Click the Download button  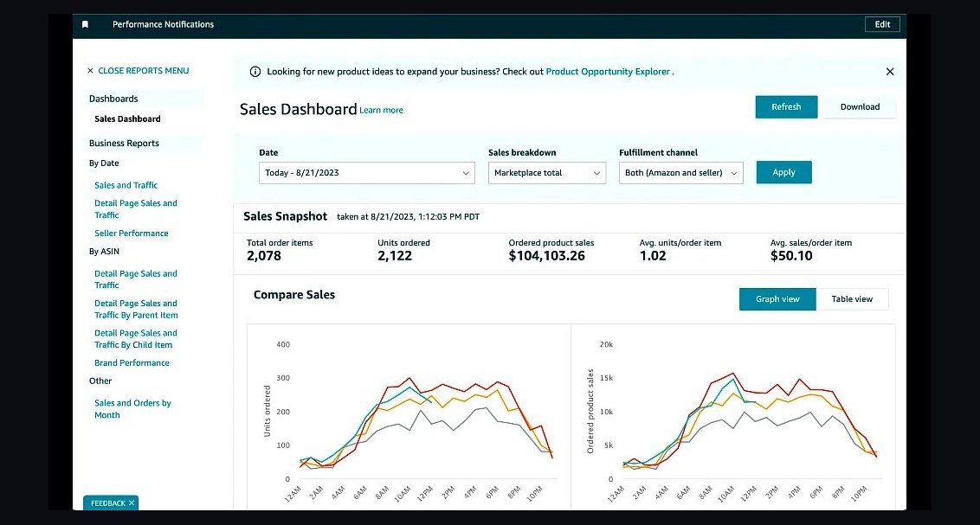[860, 106]
